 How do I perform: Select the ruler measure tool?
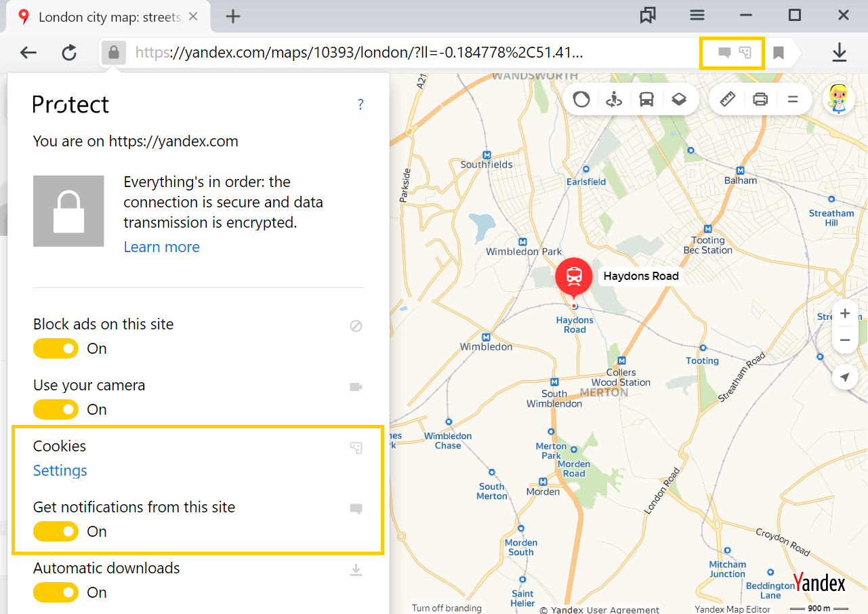[x=727, y=100]
